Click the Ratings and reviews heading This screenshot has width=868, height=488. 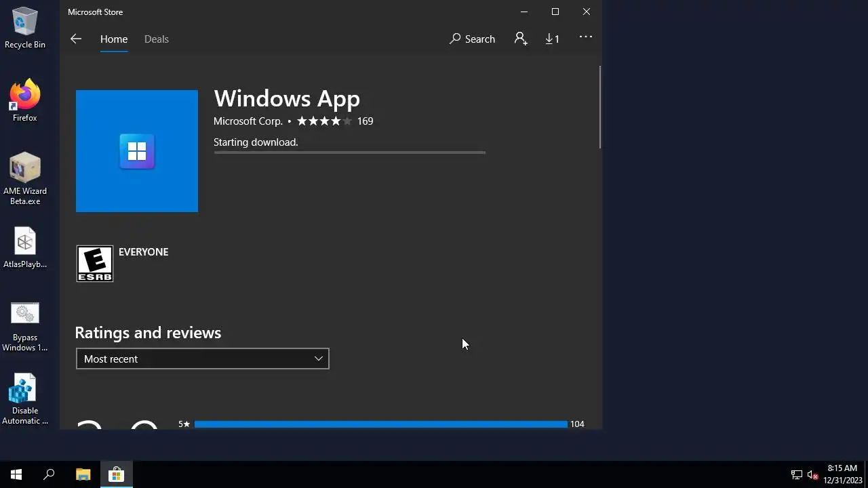click(148, 333)
